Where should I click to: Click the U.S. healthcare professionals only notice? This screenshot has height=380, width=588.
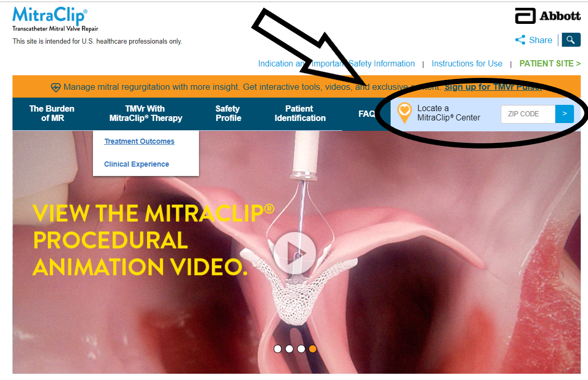(x=98, y=41)
